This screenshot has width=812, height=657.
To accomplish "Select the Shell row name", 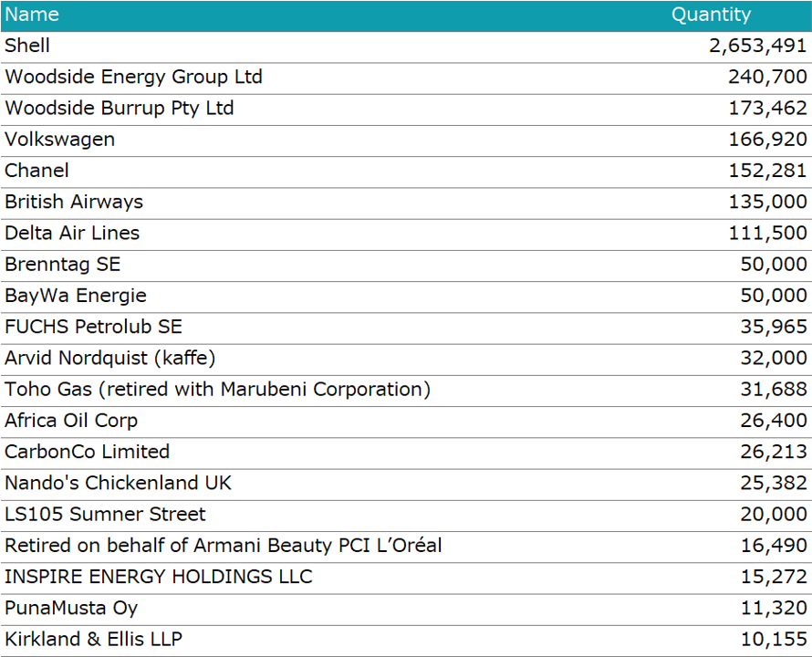I will 27,46.
